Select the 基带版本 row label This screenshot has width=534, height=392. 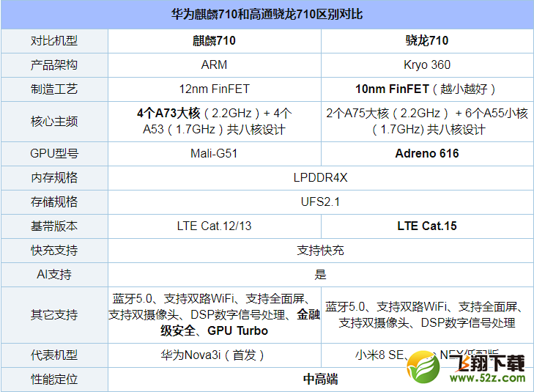54,226
